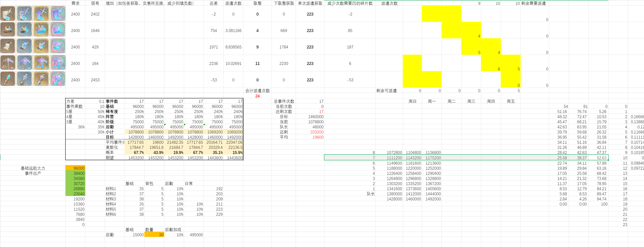The image size is (644, 247).
Task: Select the orange 96000 cell
Action: [x=75, y=168]
